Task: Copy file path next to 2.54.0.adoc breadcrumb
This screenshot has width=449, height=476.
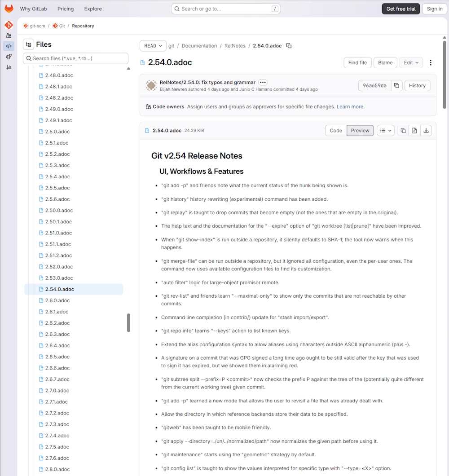Action: pos(289,46)
